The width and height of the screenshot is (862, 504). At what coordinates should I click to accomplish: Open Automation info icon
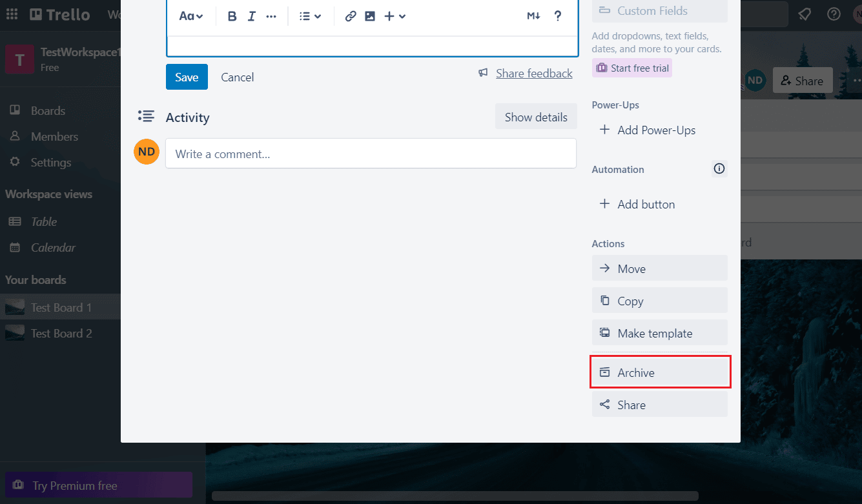(x=719, y=169)
